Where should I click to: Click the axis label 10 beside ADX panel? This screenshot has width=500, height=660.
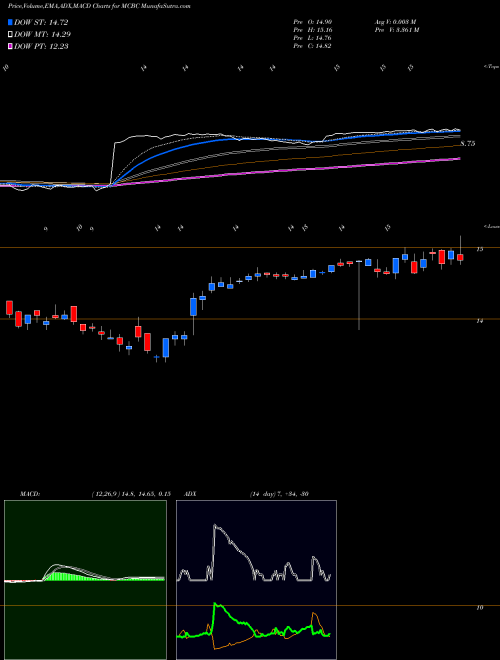(x=479, y=608)
